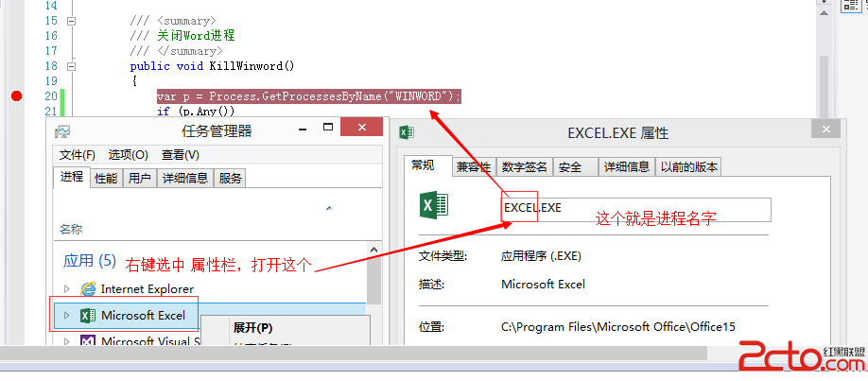
Task: Click the Task Manager title bar icon
Action: pyautogui.click(x=62, y=131)
